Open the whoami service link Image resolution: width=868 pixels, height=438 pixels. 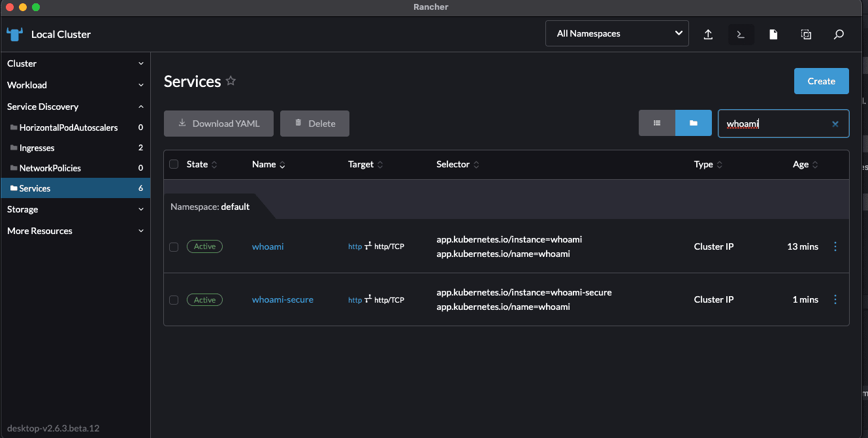pyautogui.click(x=268, y=246)
